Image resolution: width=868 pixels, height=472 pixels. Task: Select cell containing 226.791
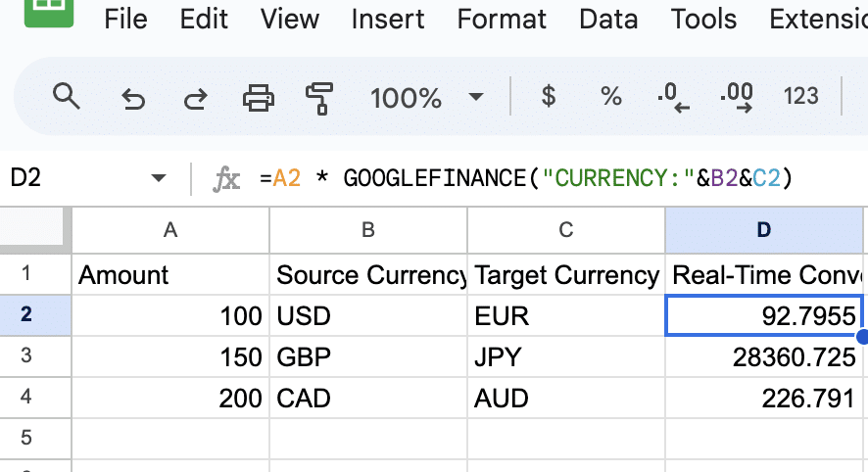tap(764, 398)
